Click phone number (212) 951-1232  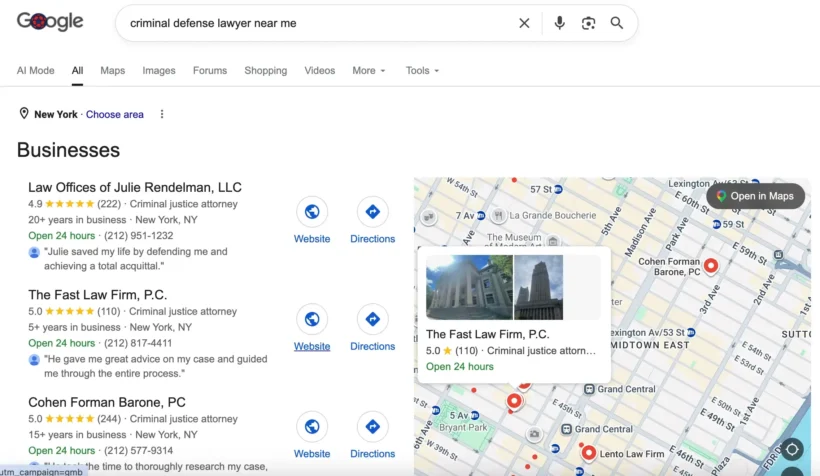(139, 235)
